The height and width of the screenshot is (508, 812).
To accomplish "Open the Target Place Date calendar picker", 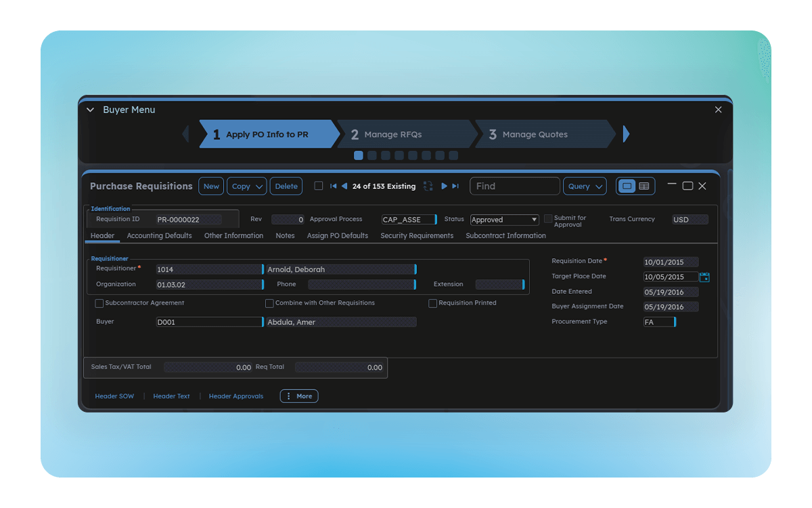I will click(704, 277).
